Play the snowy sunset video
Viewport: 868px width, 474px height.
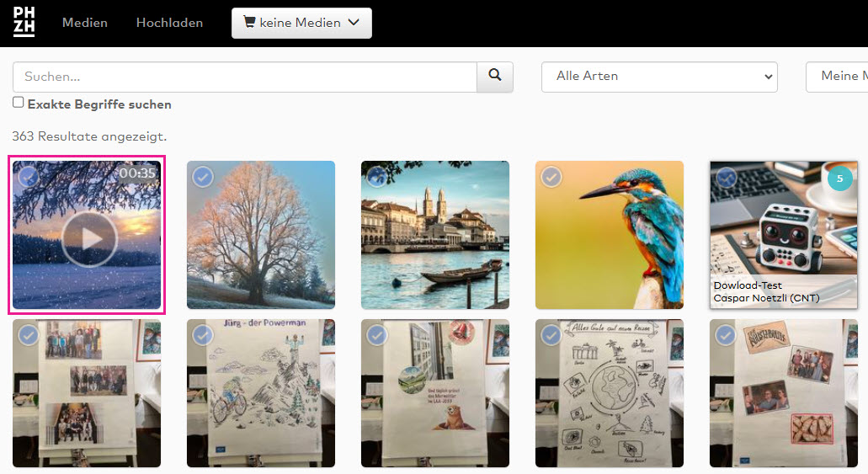[88, 239]
